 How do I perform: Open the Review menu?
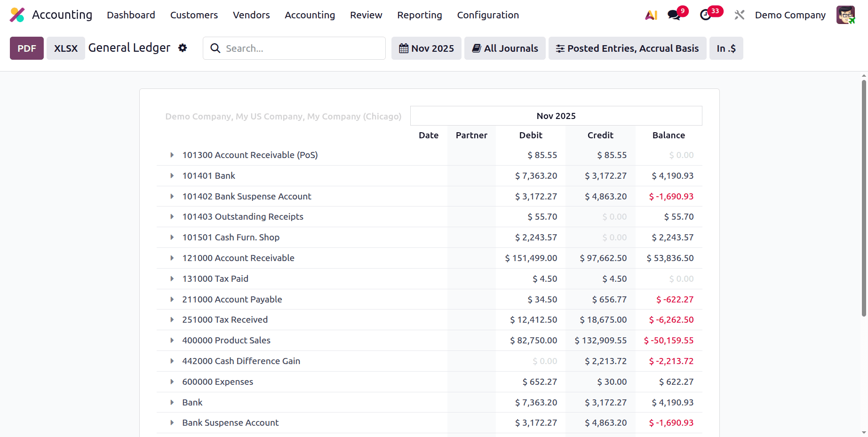366,15
